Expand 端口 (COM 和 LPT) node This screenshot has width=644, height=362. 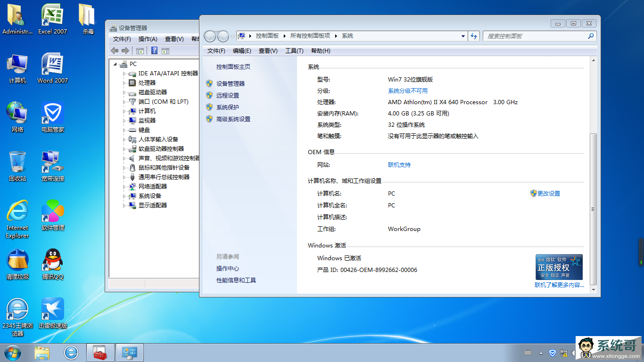coord(124,102)
